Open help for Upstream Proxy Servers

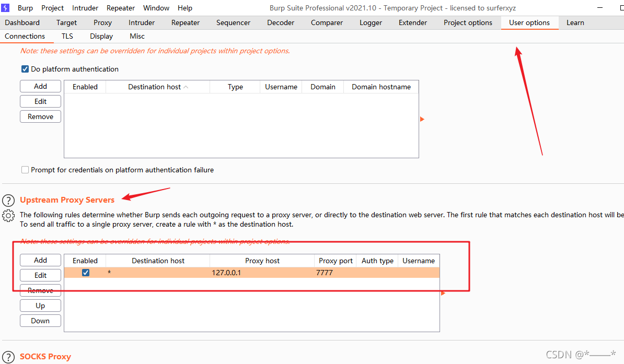8,201
